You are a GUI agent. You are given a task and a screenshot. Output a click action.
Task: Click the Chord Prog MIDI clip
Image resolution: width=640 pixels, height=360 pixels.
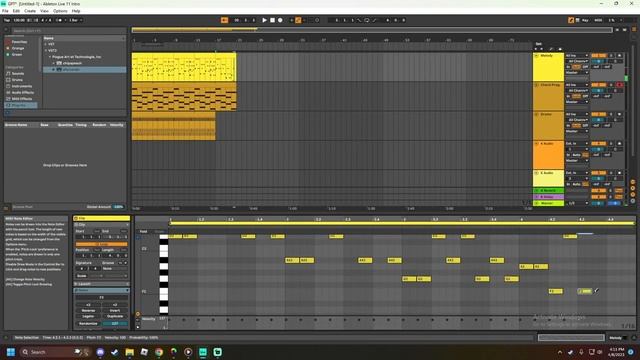click(184, 96)
